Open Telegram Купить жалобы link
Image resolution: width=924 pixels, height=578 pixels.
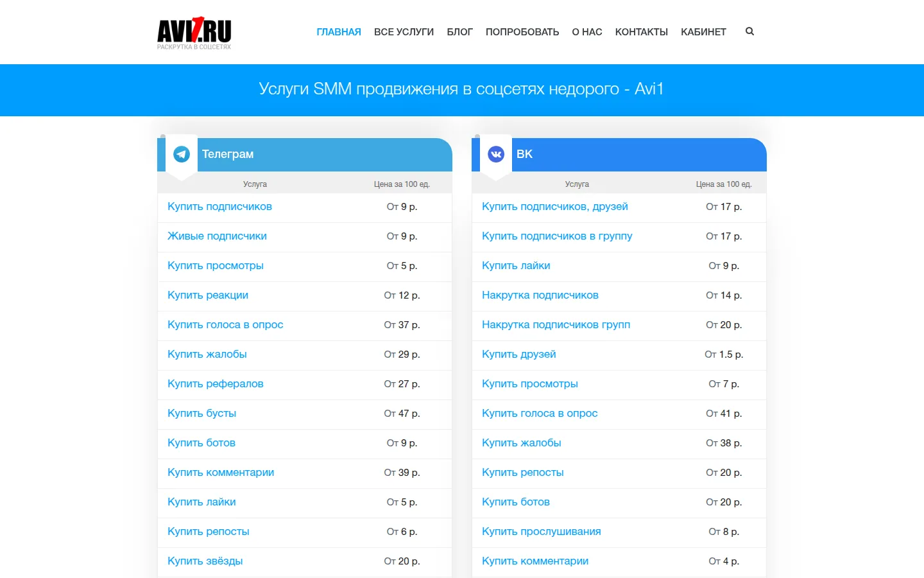(207, 355)
